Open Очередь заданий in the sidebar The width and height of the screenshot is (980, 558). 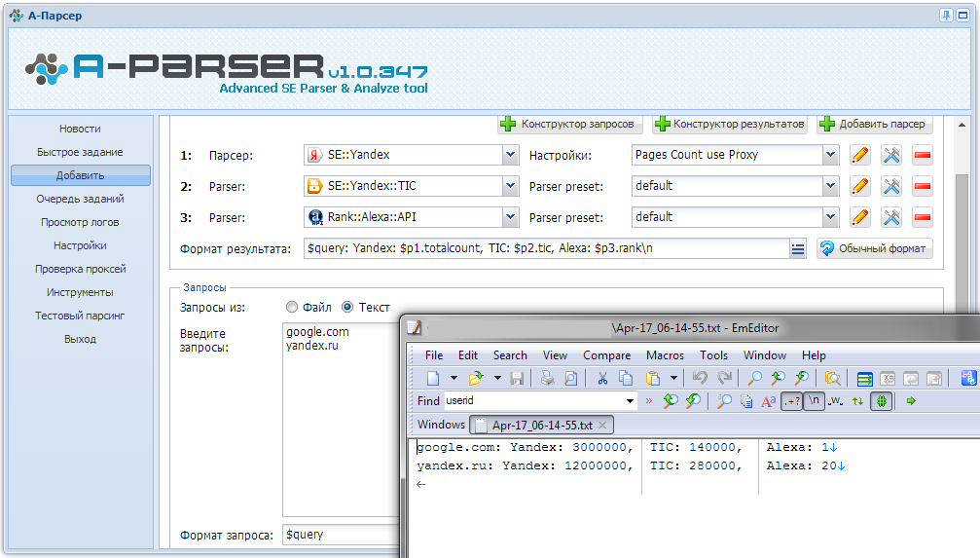pos(80,199)
